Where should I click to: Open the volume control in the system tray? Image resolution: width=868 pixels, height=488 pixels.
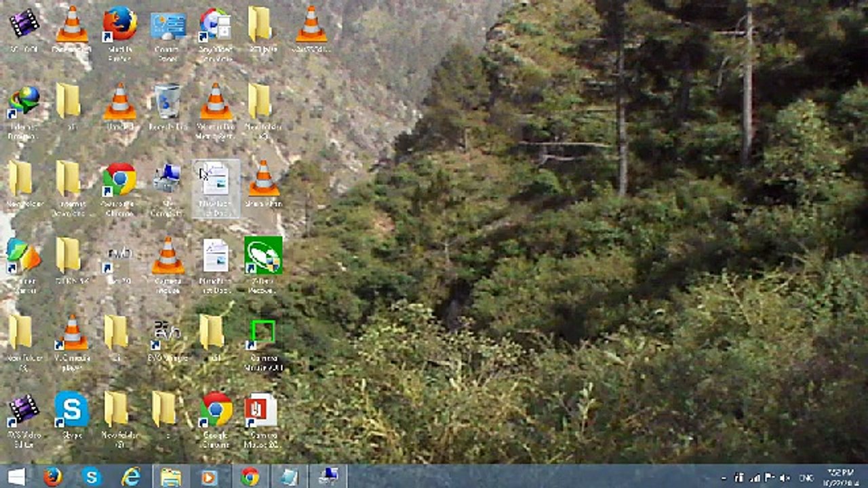[785, 477]
